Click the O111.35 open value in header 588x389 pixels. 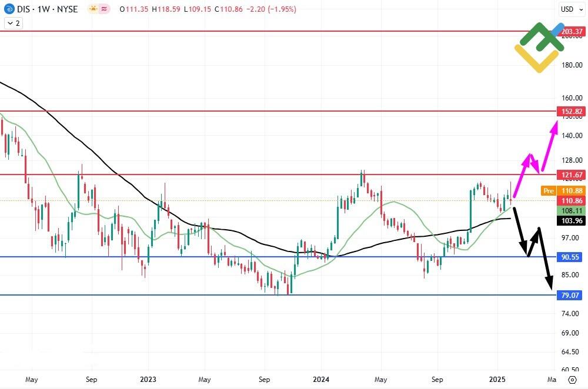point(134,9)
